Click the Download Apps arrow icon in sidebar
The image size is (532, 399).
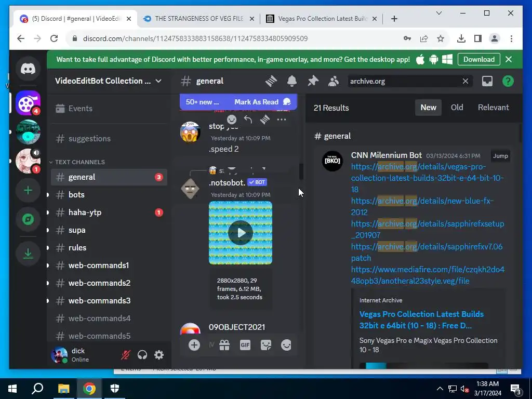tap(28, 254)
